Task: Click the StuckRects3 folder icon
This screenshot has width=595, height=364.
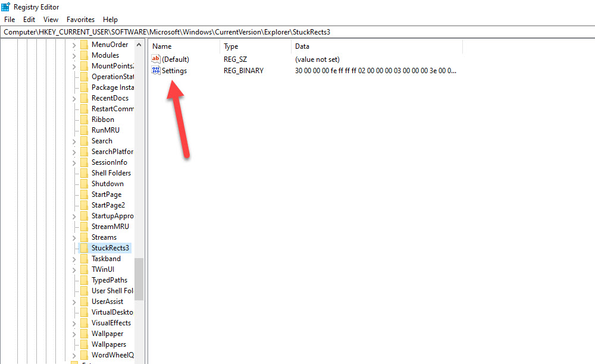Action: click(x=84, y=248)
